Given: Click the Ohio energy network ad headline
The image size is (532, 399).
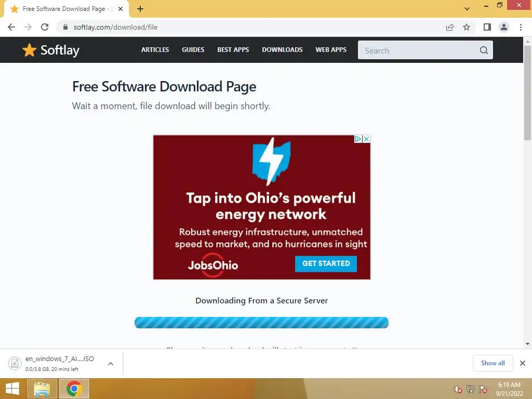Looking at the screenshot, I should point(271,206).
